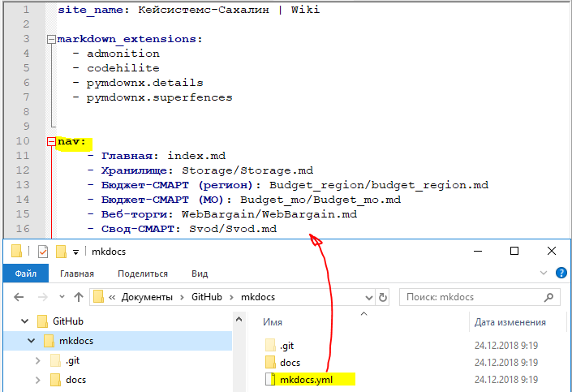Minimize the mkdocs Explorer window
The width and height of the screenshot is (572, 392).
478,251
